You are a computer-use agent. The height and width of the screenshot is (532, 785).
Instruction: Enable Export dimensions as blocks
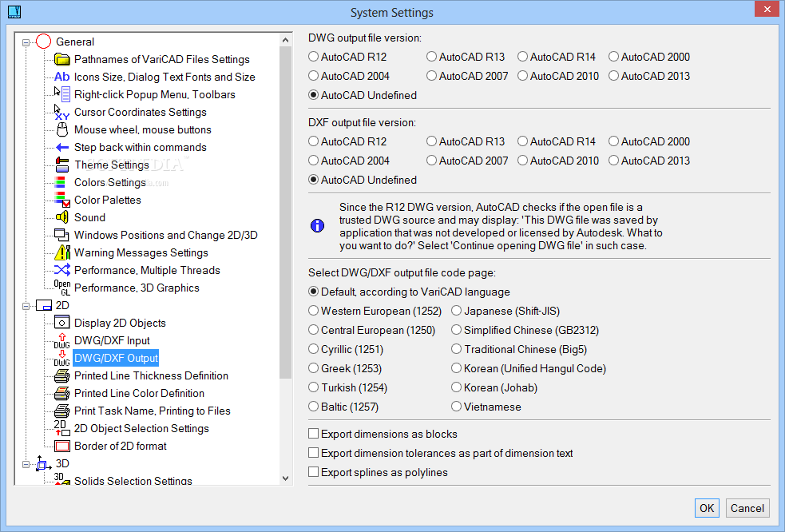point(383,434)
